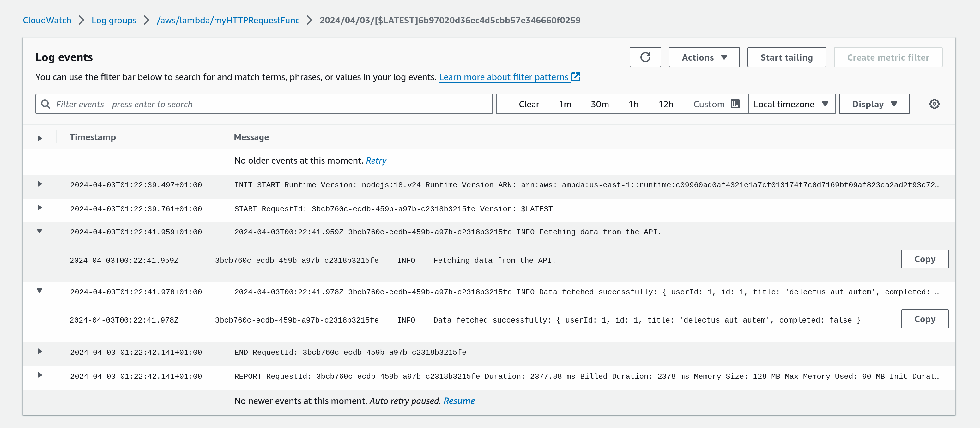Screen dimensions: 980x428
Task: Expand the END RequestId log row
Action: [x=39, y=351]
